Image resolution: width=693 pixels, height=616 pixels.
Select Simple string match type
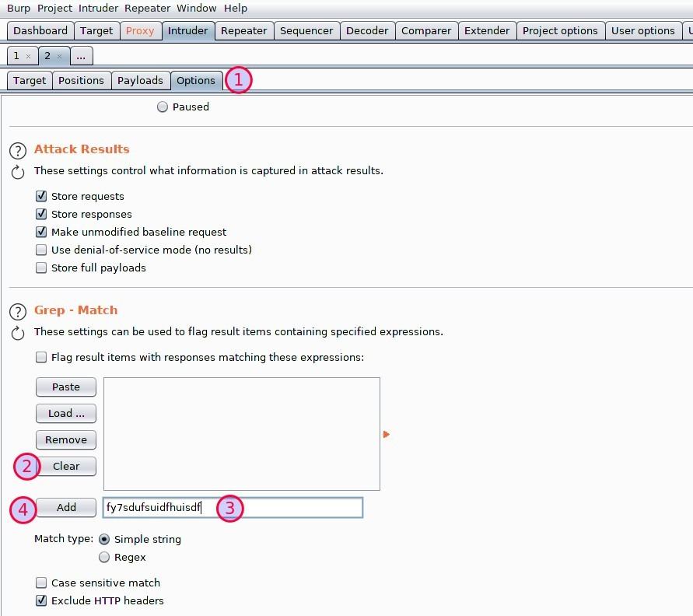(x=104, y=539)
